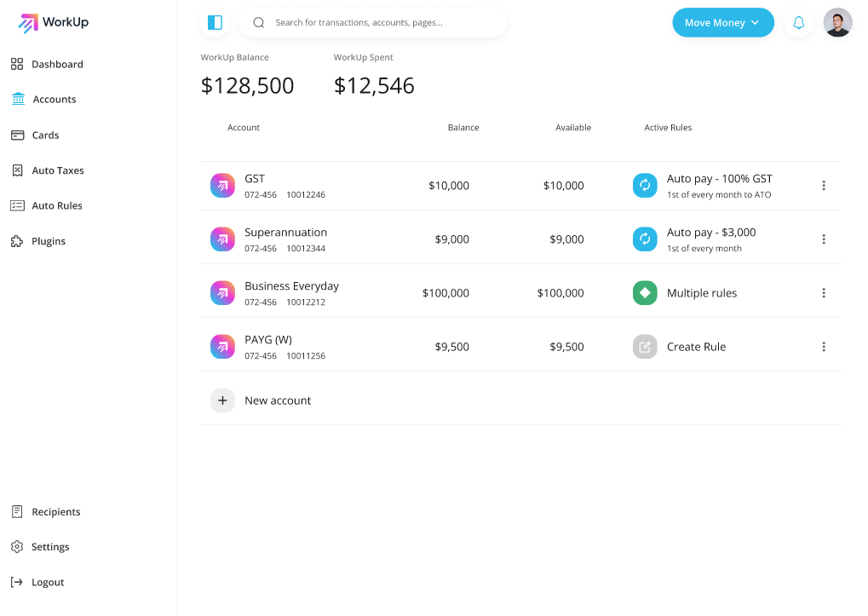Click the GST balance $10,000
The height and width of the screenshot is (616, 868).
click(x=449, y=186)
